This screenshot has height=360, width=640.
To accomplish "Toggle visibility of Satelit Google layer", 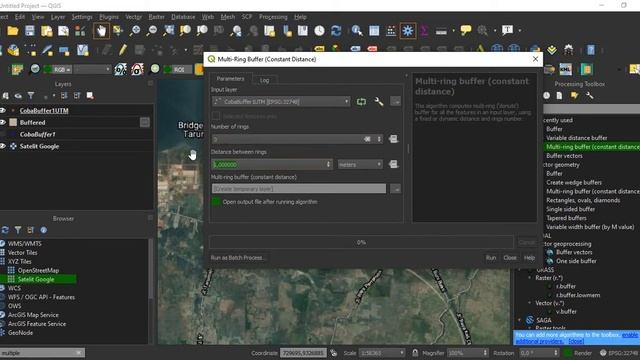I will (3, 146).
